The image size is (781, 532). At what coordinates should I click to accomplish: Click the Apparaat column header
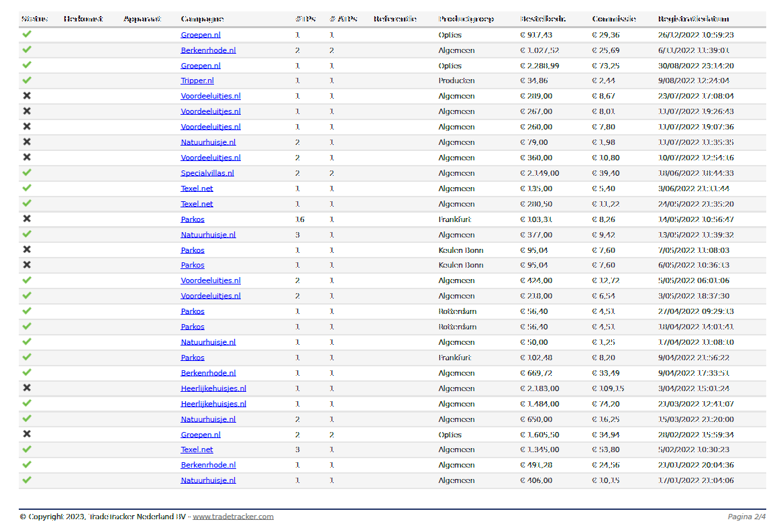pyautogui.click(x=142, y=19)
